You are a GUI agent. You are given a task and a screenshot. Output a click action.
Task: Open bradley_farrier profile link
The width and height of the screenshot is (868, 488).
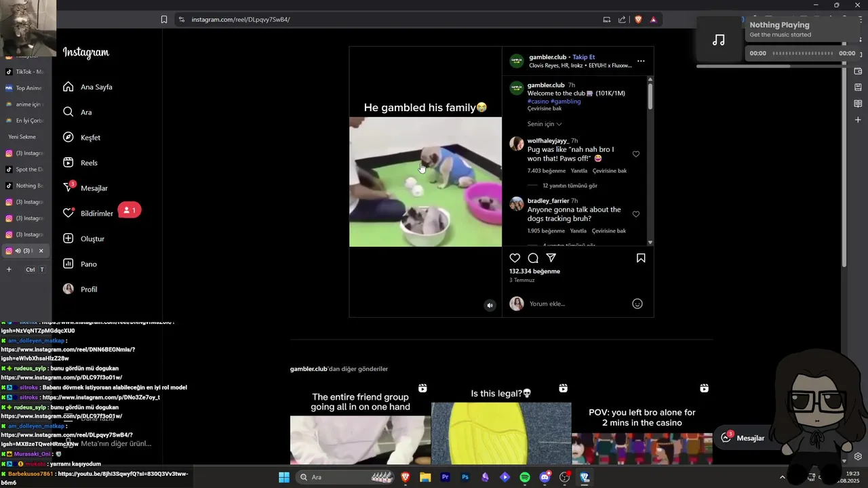548,201
